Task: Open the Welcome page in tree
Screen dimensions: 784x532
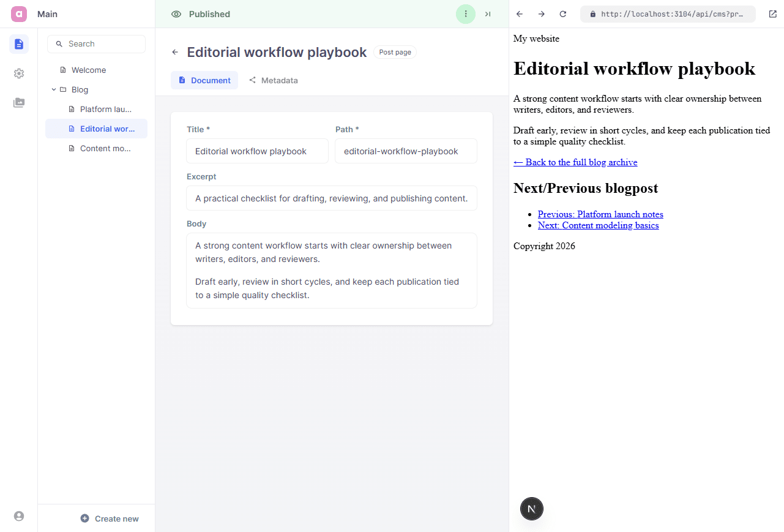Action: (88, 70)
